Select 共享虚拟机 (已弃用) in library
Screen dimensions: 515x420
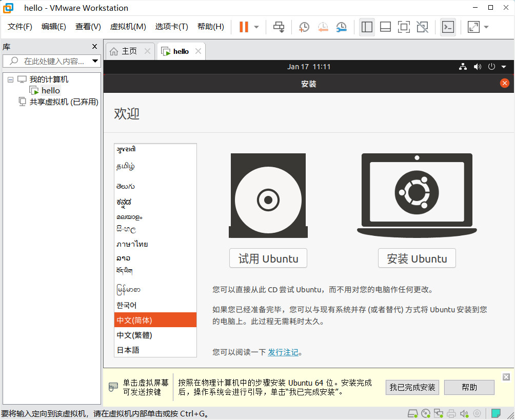point(64,102)
